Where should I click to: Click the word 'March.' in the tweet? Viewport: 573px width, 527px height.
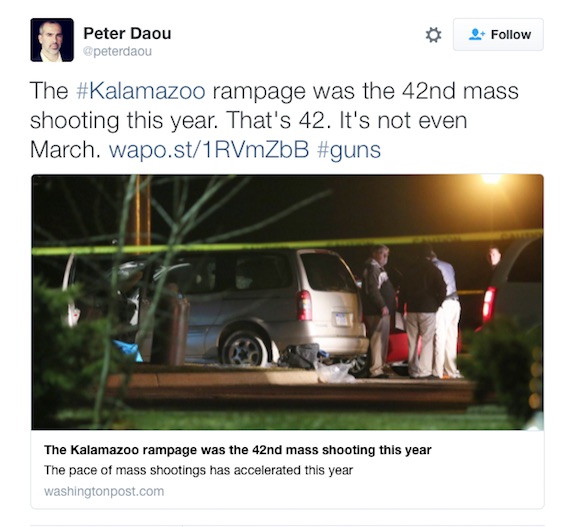65,149
